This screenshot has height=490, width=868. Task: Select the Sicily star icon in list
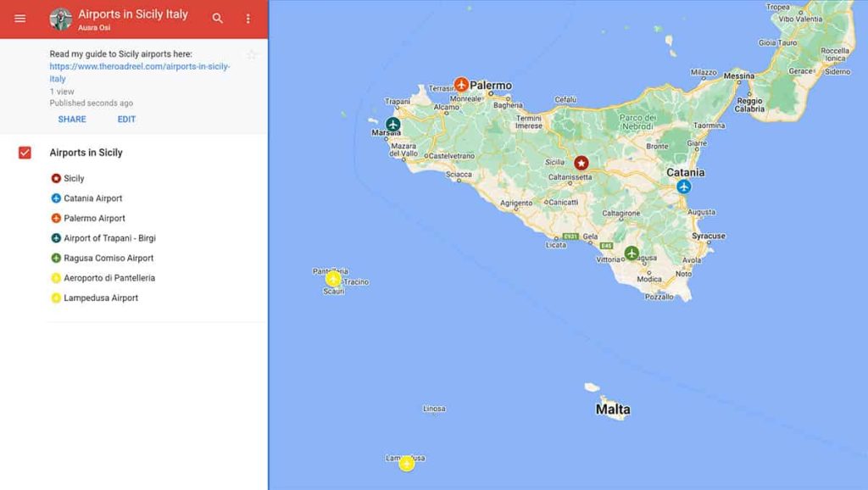56,178
